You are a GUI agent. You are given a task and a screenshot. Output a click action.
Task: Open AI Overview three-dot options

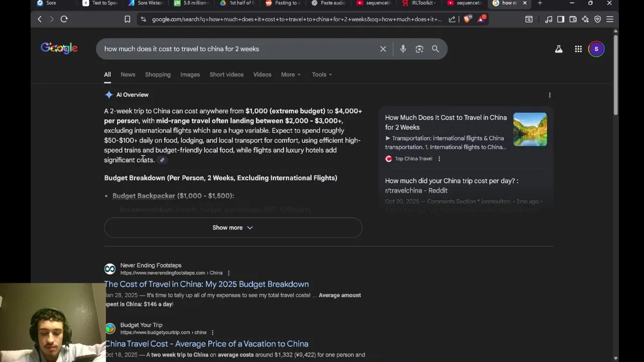(549, 95)
